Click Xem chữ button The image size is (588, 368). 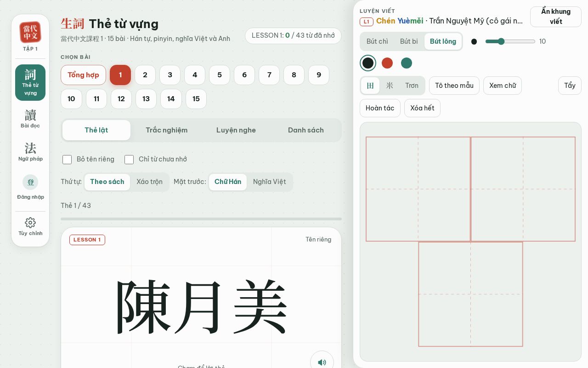(503, 86)
